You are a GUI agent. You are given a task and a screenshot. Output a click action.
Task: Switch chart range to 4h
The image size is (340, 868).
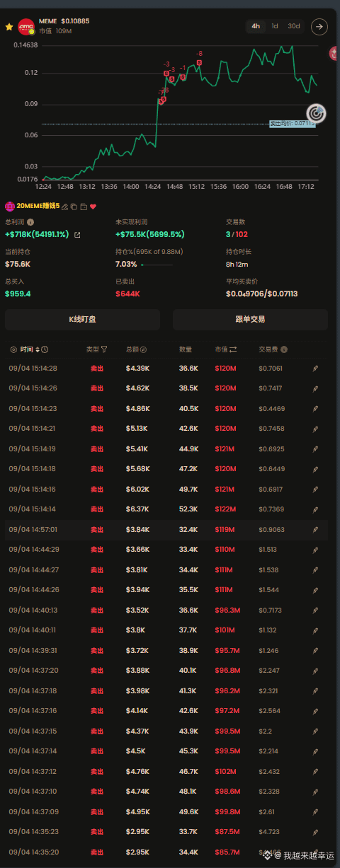tap(256, 26)
